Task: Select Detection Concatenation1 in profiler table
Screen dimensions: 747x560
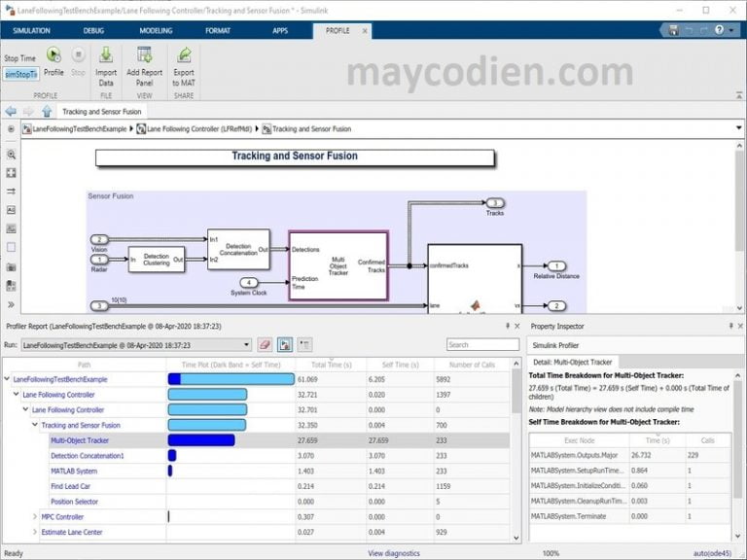Action: click(x=88, y=455)
